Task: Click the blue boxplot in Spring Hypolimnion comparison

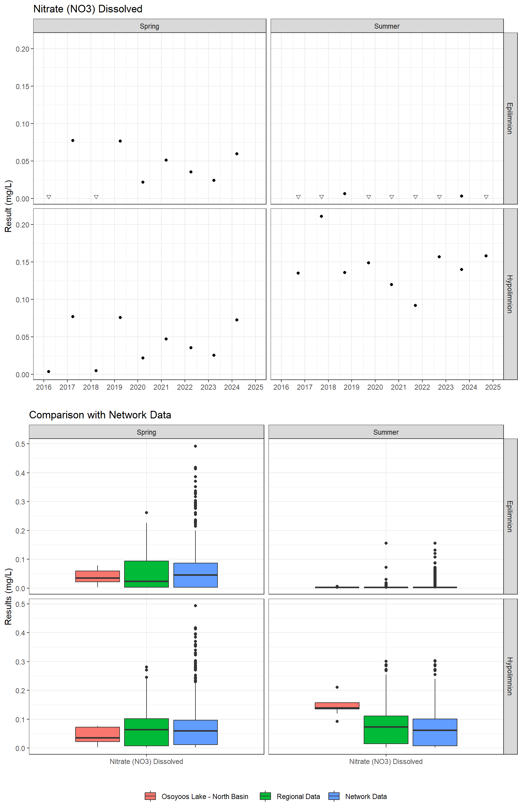Action: pos(195,732)
